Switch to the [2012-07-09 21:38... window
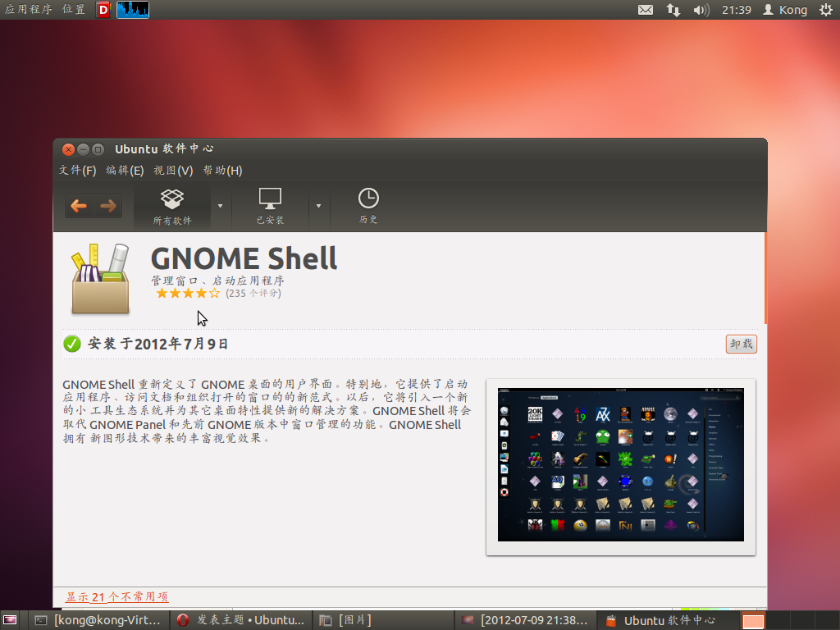 526,620
